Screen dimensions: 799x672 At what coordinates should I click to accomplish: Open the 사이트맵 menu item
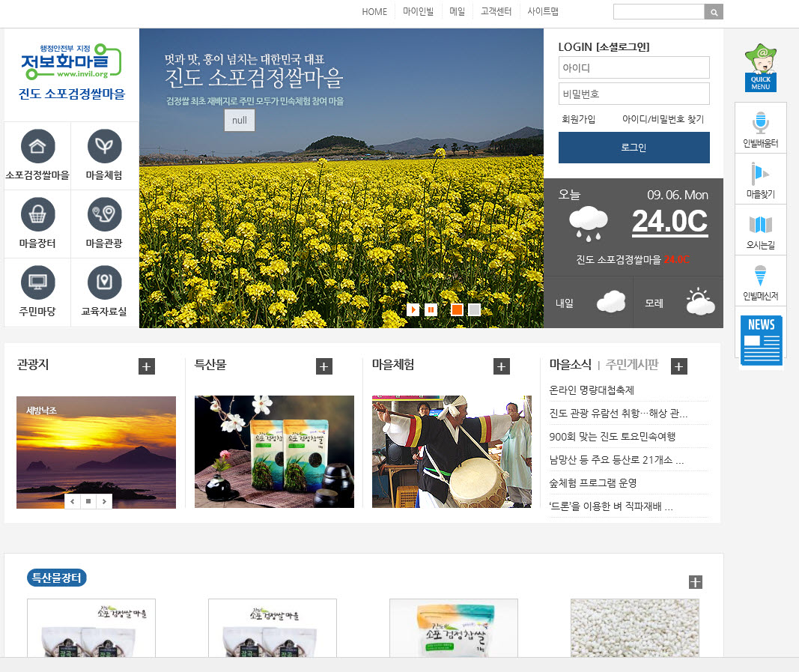542,11
